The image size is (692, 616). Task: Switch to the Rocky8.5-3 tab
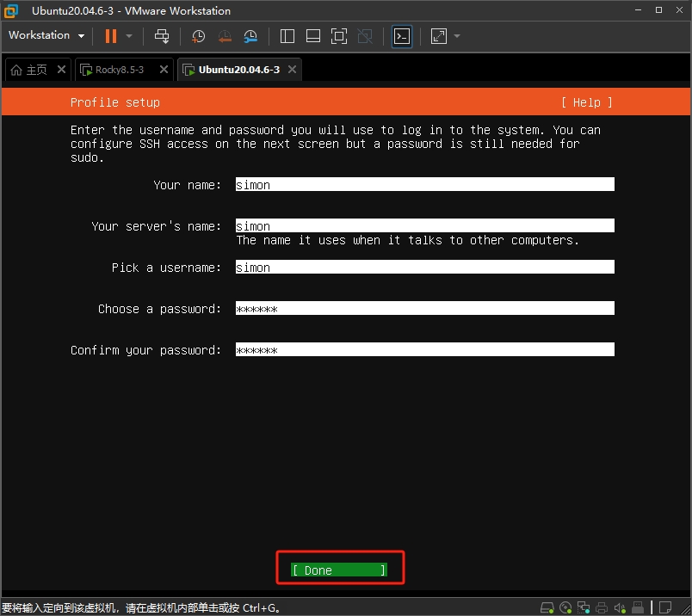(x=113, y=70)
